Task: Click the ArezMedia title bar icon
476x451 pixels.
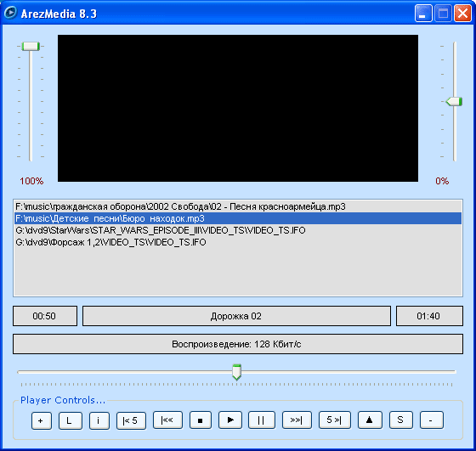Action: coord(10,13)
